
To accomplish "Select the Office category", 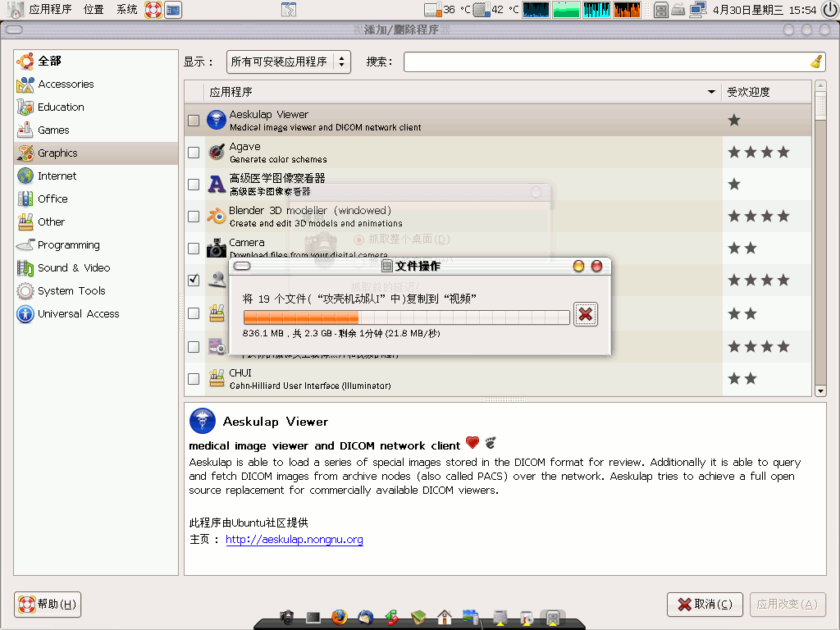I will 96,199.
